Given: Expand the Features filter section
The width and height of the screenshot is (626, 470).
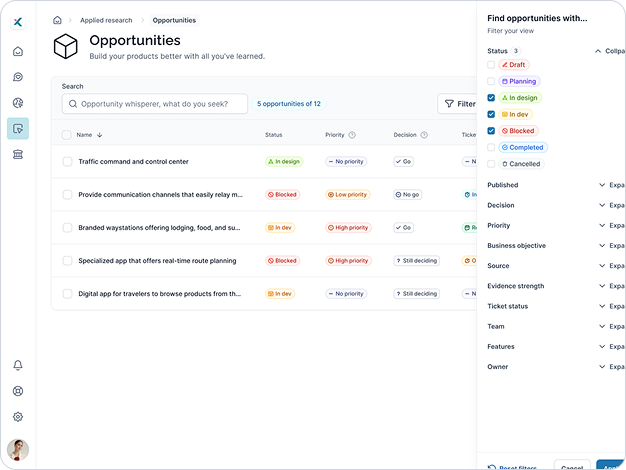Looking at the screenshot, I should 612,347.
